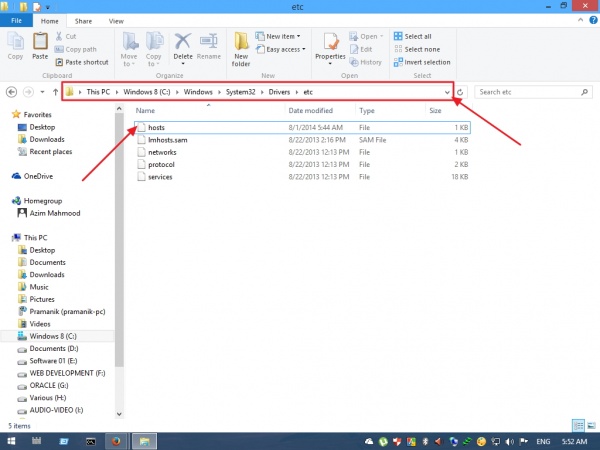Click the search magnifier icon
Image resolution: width=600 pixels, height=450 pixels.
tap(584, 92)
